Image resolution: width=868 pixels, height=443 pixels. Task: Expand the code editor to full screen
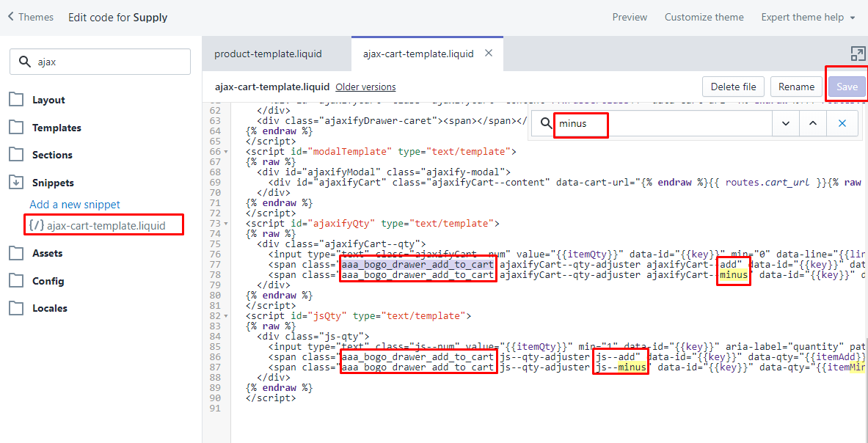pyautogui.click(x=858, y=54)
